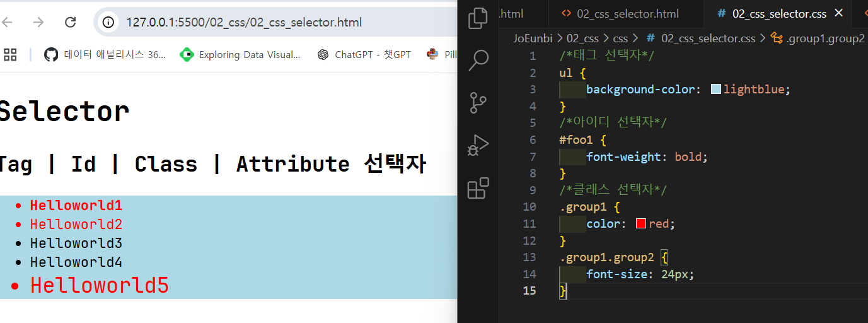Click the Helloworld2 list item

click(76, 224)
